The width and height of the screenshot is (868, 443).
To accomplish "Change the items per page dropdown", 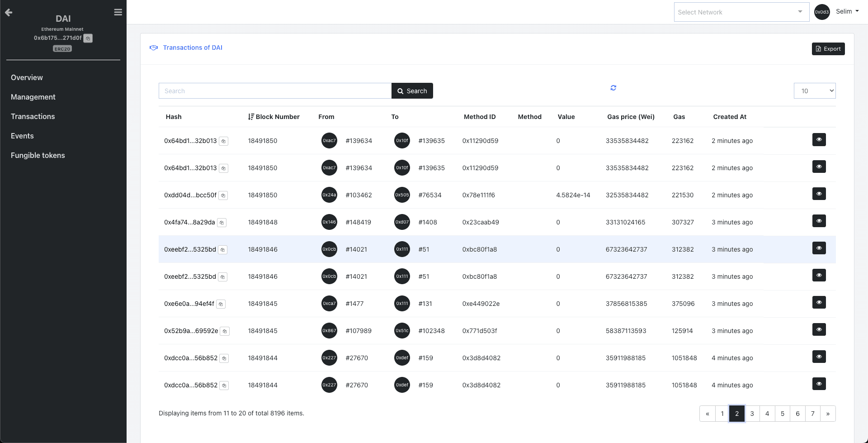I will [814, 91].
